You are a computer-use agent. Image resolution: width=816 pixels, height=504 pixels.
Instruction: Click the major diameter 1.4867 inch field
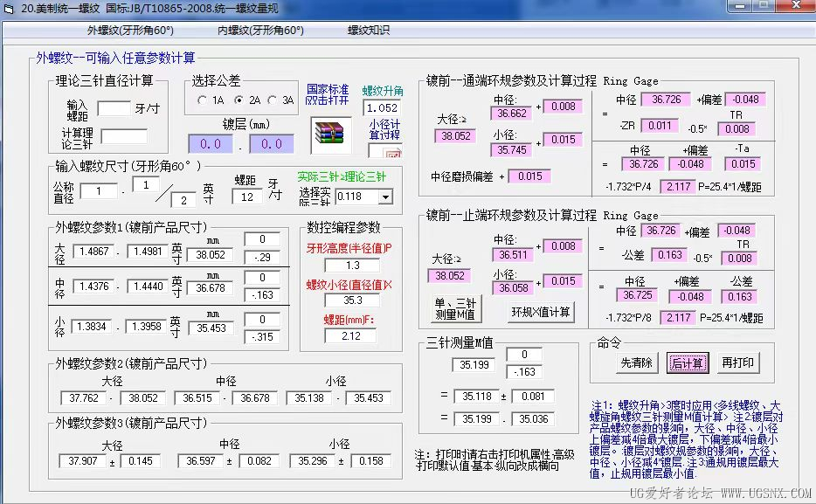click(x=93, y=252)
